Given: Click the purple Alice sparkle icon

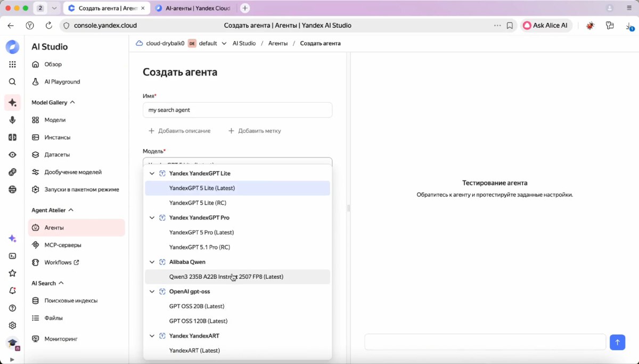Looking at the screenshot, I should (13, 238).
